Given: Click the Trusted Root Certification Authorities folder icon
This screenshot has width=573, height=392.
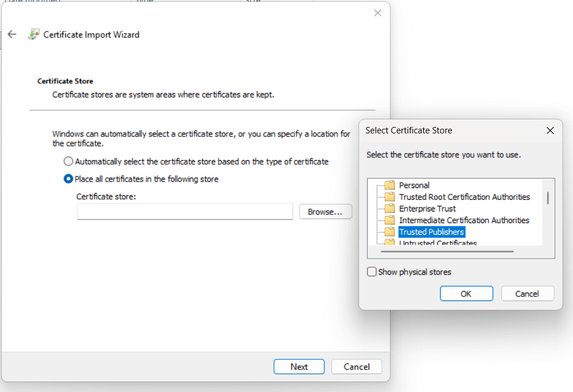Looking at the screenshot, I should [x=390, y=197].
